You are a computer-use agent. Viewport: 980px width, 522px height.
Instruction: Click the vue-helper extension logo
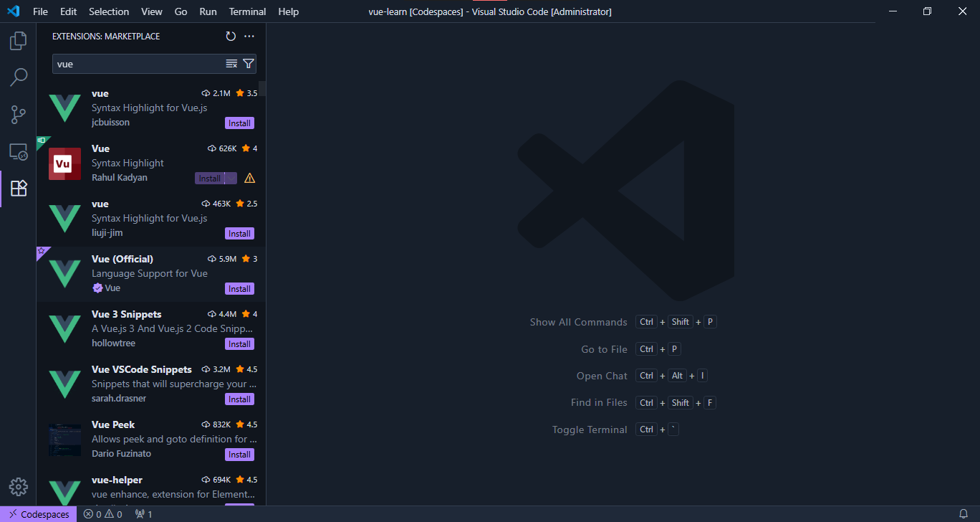pos(64,491)
